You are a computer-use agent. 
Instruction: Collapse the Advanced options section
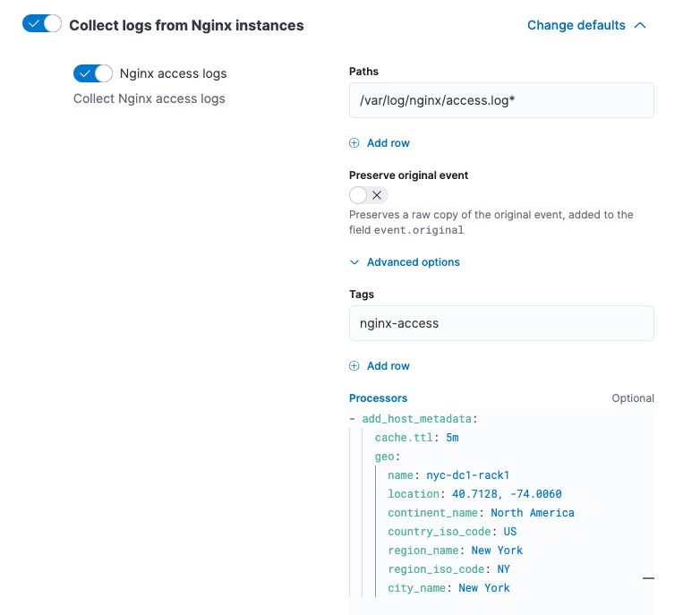[x=413, y=262]
